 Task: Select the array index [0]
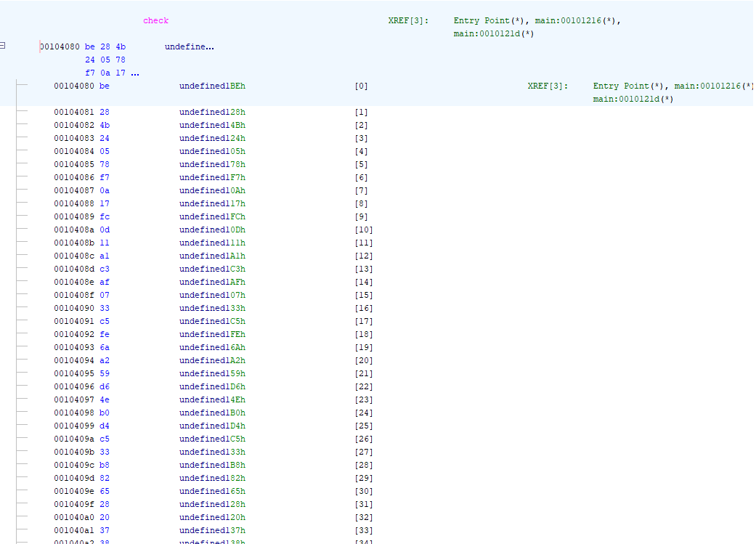[x=361, y=86]
